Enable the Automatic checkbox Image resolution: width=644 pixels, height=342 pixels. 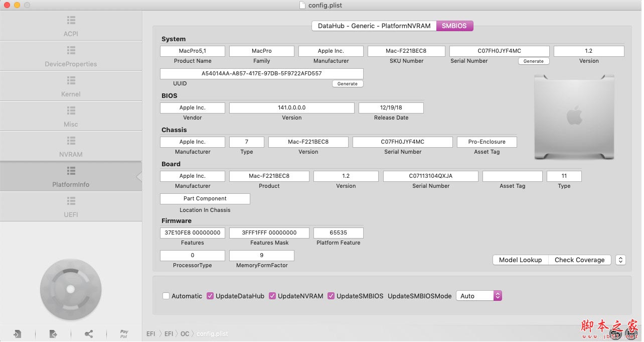[x=166, y=296]
